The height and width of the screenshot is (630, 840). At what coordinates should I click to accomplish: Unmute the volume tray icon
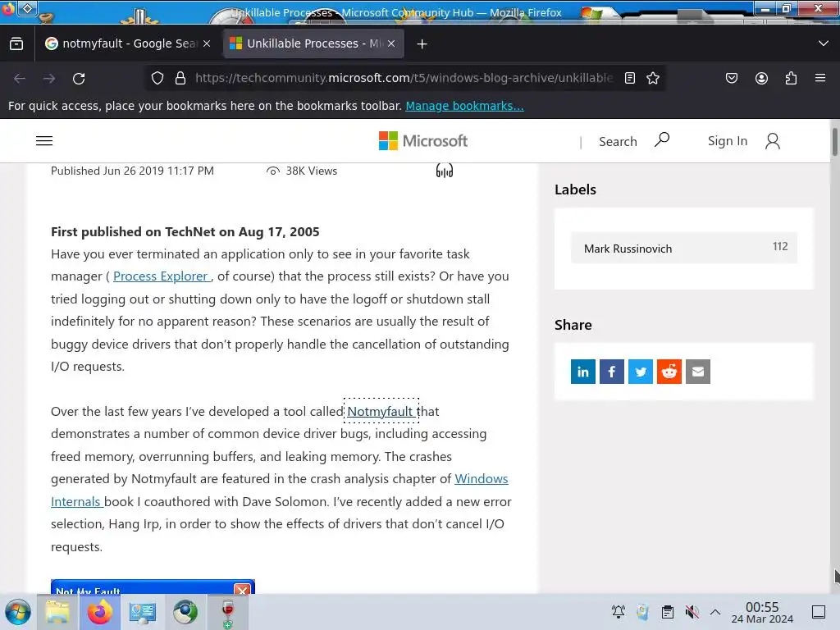692,611
